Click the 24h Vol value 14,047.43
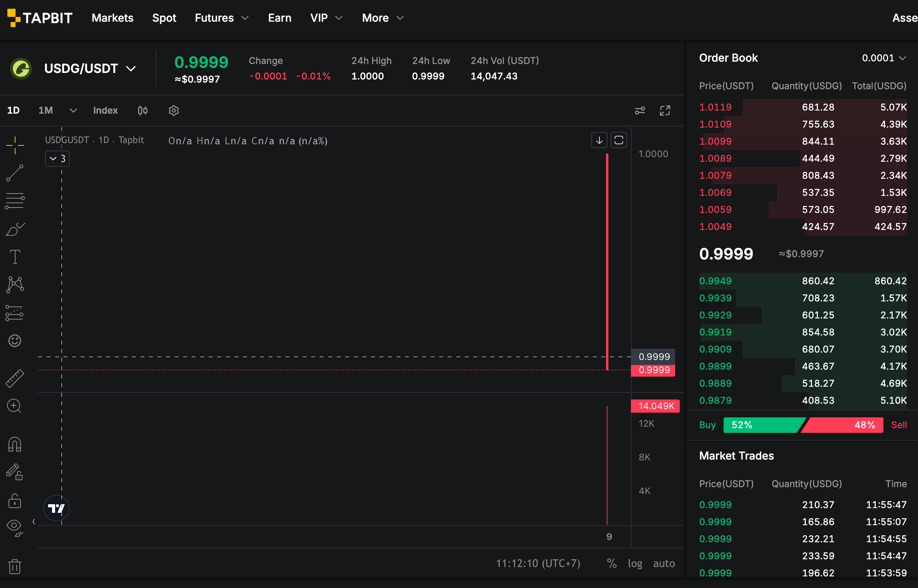 pos(494,76)
